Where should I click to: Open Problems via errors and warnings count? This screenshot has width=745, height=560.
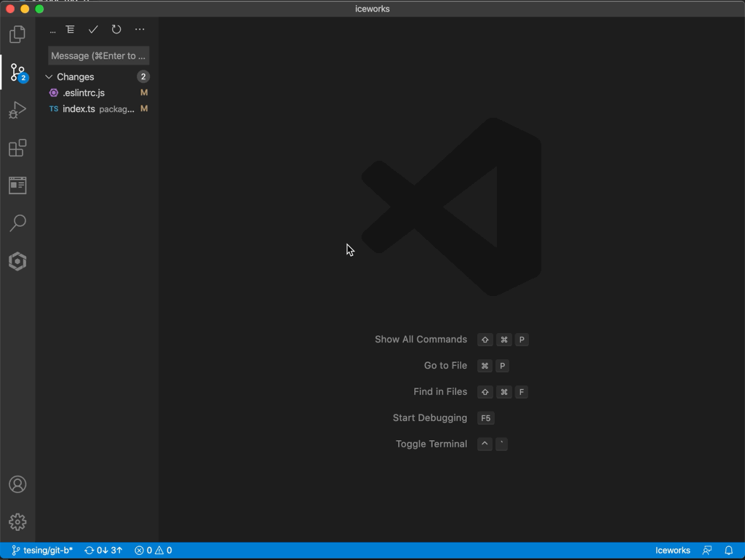point(154,551)
